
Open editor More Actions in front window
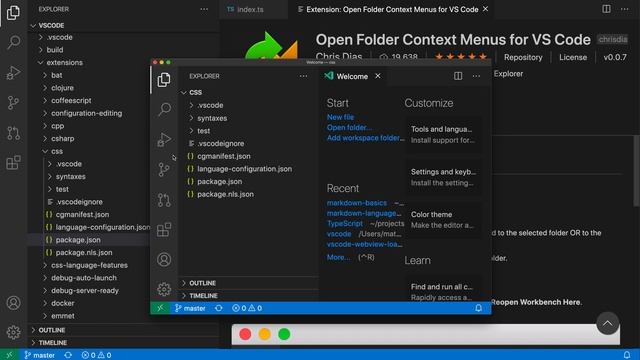click(x=476, y=76)
